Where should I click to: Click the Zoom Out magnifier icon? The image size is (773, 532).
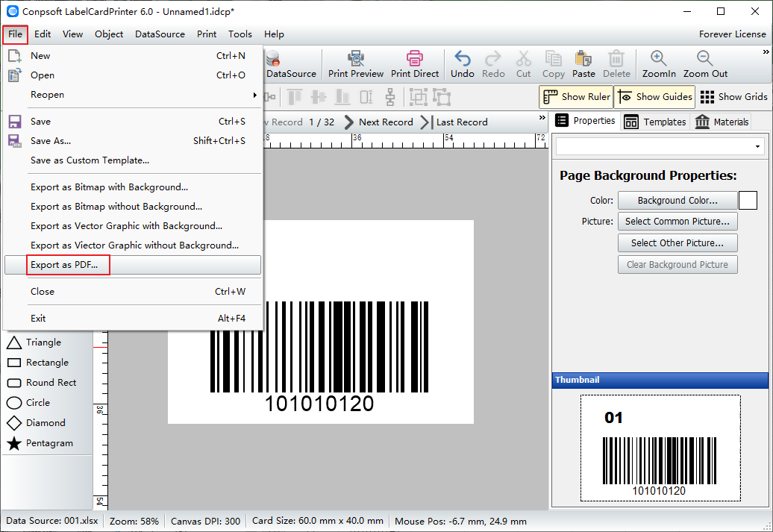coord(705,58)
